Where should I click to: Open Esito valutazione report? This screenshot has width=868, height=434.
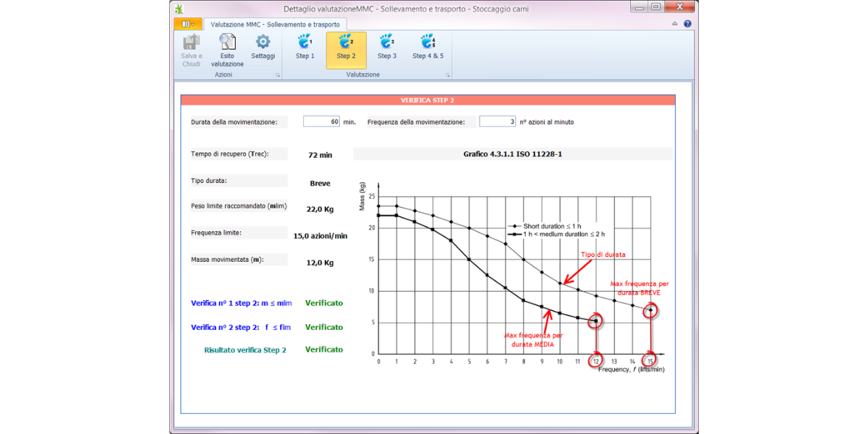coord(227,43)
